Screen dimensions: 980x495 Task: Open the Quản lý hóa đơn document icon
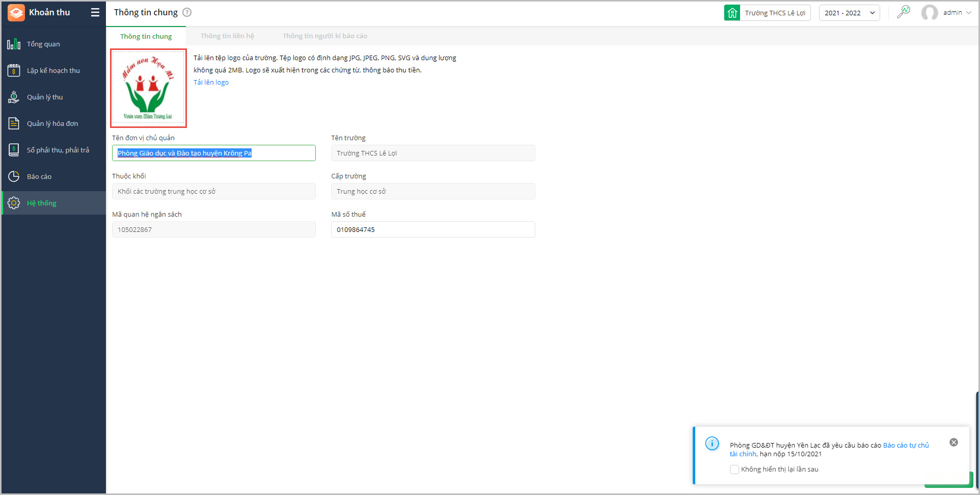pos(14,124)
